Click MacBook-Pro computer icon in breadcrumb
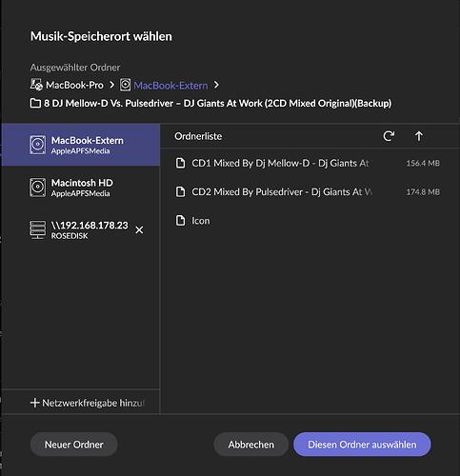This screenshot has width=460, height=476. click(36, 85)
